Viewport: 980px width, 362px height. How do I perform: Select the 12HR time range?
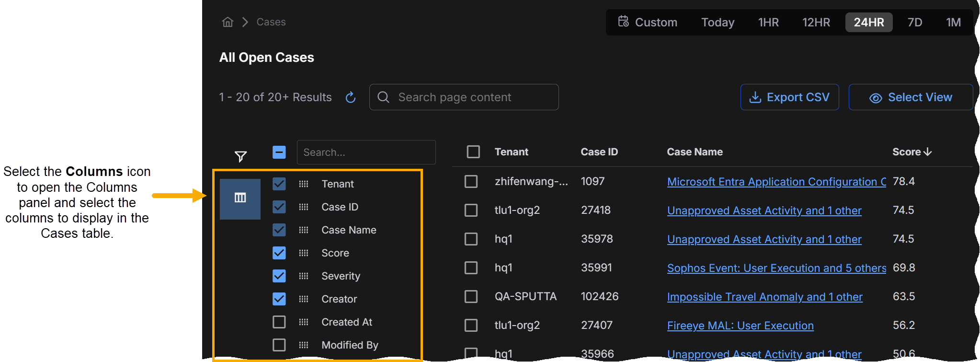[816, 23]
